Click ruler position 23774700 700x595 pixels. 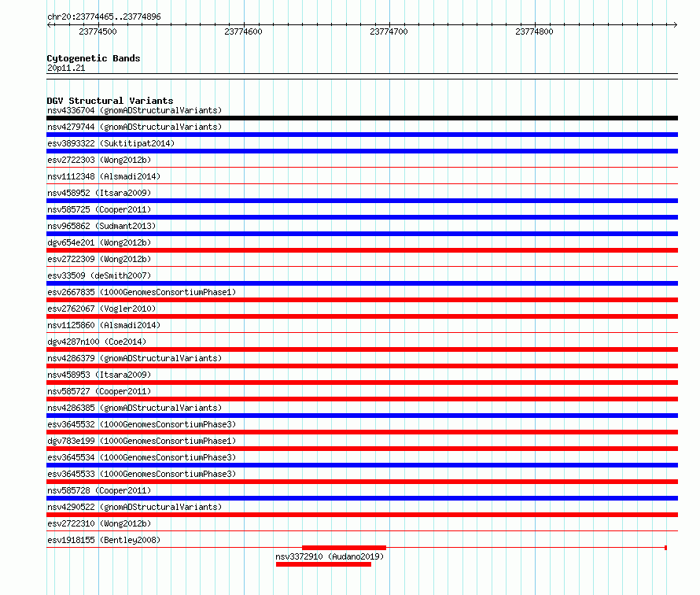[389, 31]
